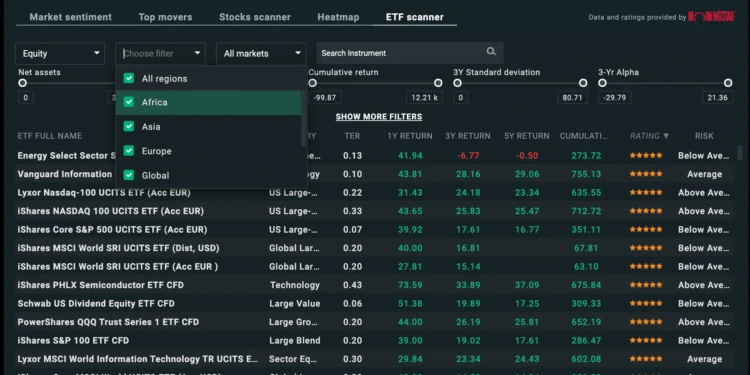The height and width of the screenshot is (375, 750).
Task: Click 3Y standard deviation maximum box 80.71
Action: pyautogui.click(x=572, y=98)
